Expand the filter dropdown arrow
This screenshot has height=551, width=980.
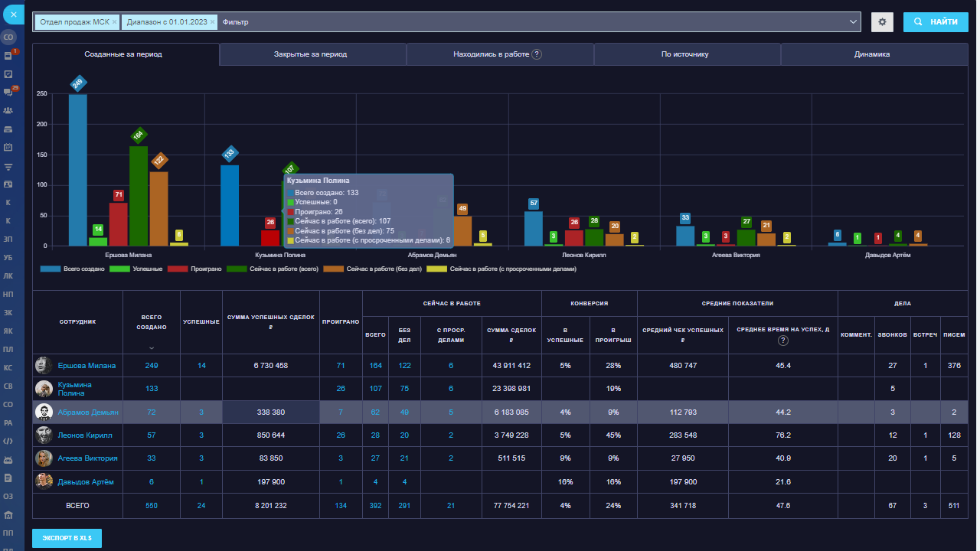(x=853, y=22)
